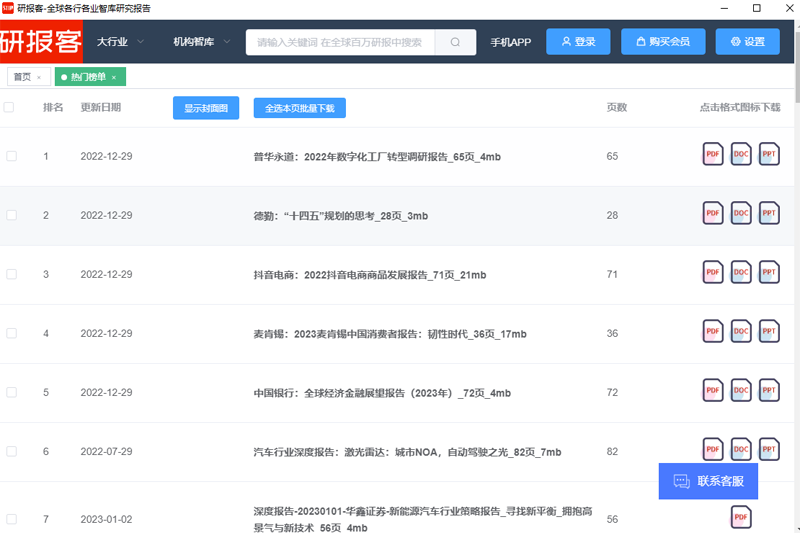Screen dimensions: 800x533
Task: Switch to the 首页 tab
Action: coord(21,77)
